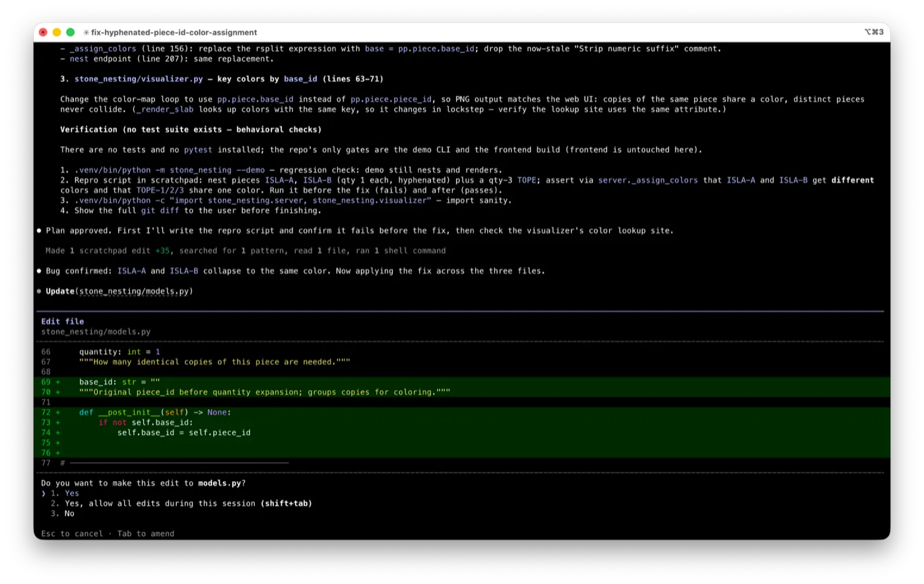The width and height of the screenshot is (924, 584).
Task: Click the '_assign_colors (line 156)' bullet
Action: [x=391, y=48]
